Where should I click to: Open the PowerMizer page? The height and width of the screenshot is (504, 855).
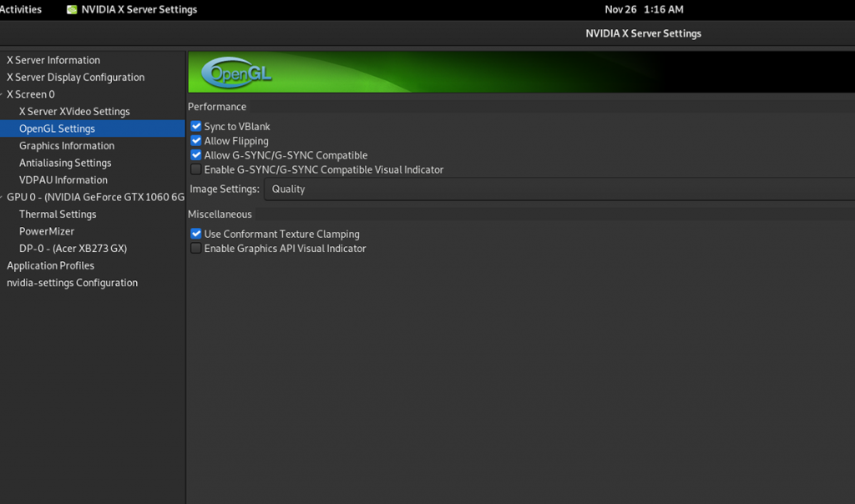pyautogui.click(x=46, y=231)
